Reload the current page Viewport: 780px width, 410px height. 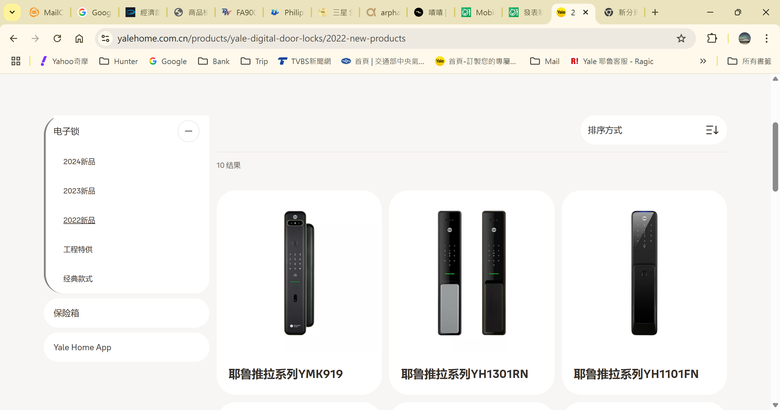(57, 38)
